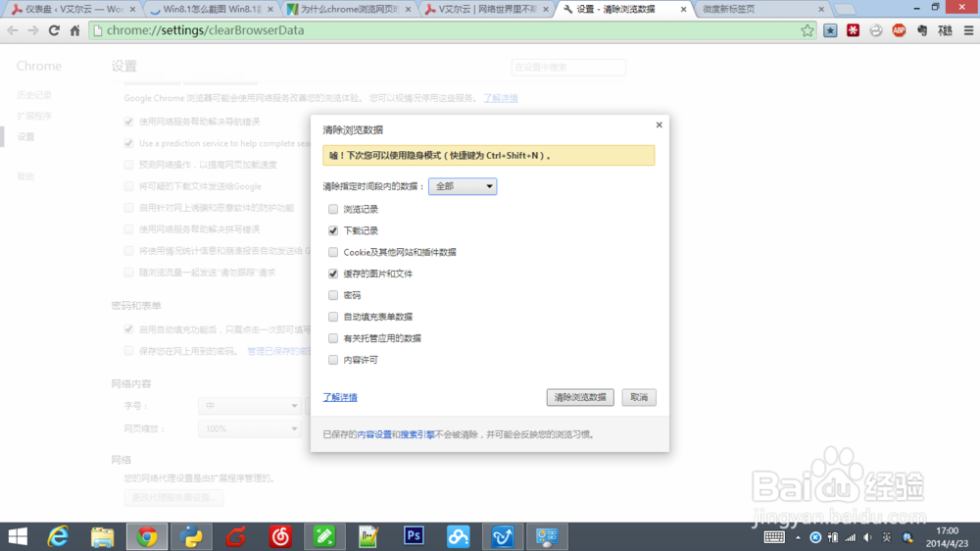Uncheck 缓存的图片和文件 checkbox
This screenshot has height=551, width=980.
pyautogui.click(x=333, y=274)
